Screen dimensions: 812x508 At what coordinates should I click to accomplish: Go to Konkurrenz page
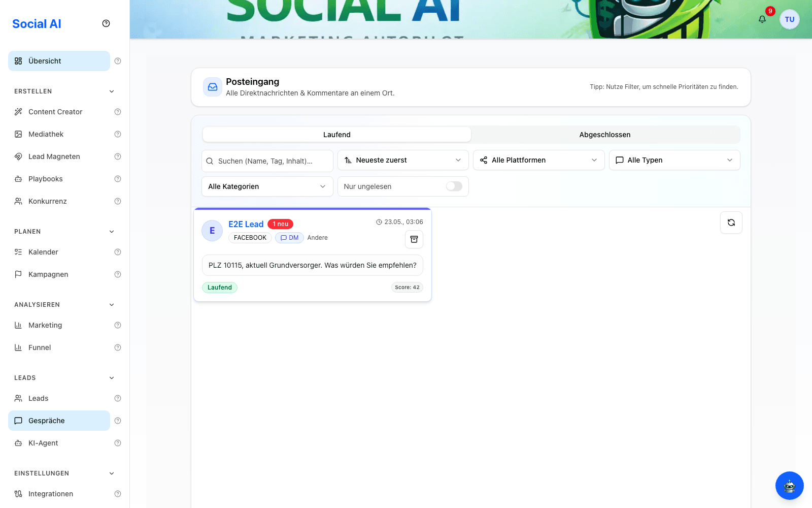(59, 201)
